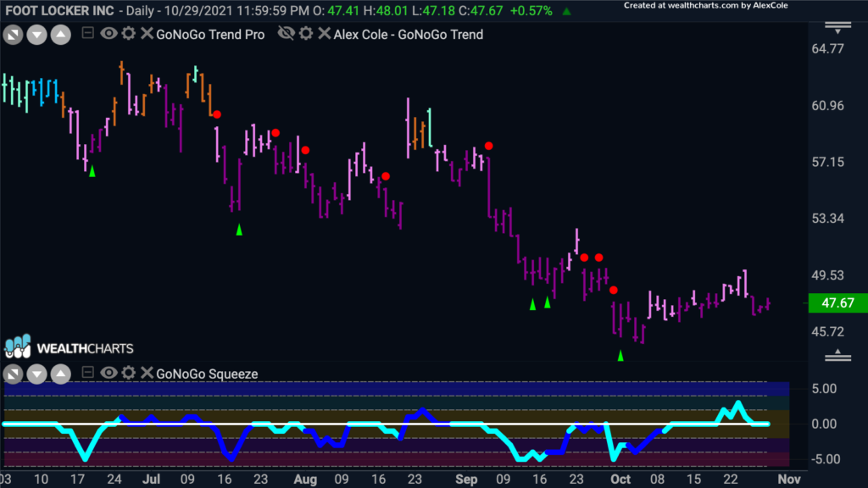Click the 45.72 price axis label
Screen dimensions: 868x488
pos(827,332)
